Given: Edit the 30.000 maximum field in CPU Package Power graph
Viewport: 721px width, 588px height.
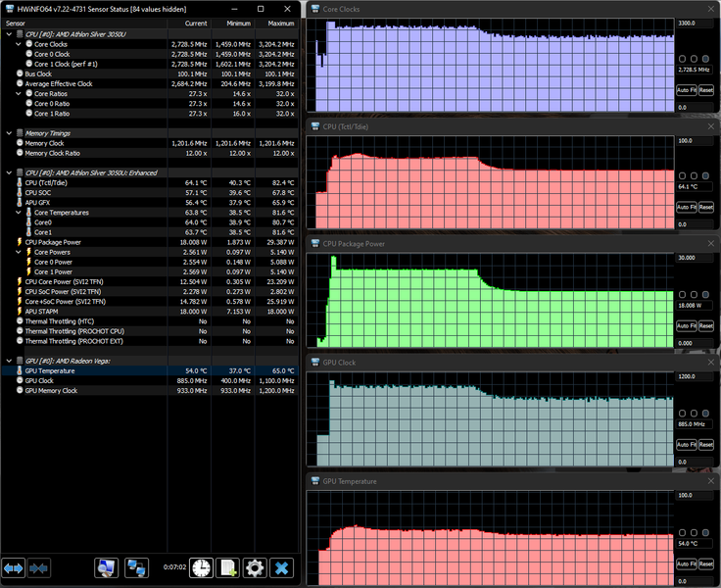Looking at the screenshot, I should pos(695,258).
